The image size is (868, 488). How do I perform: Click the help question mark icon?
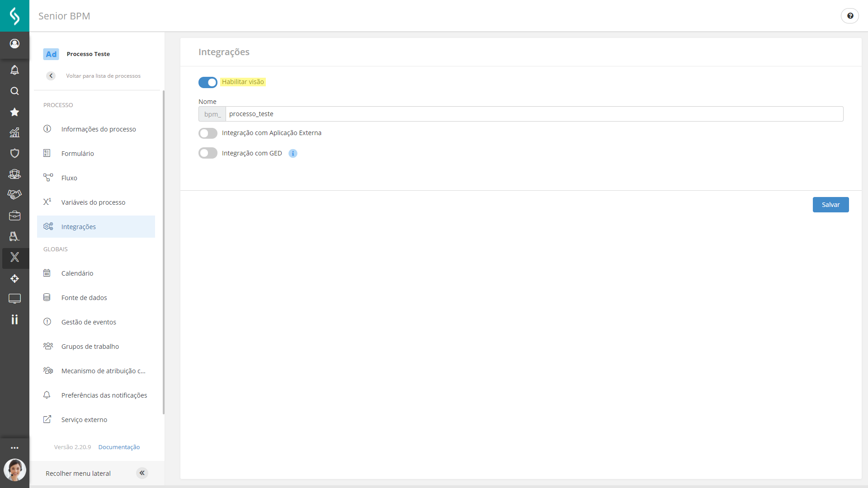coord(850,16)
